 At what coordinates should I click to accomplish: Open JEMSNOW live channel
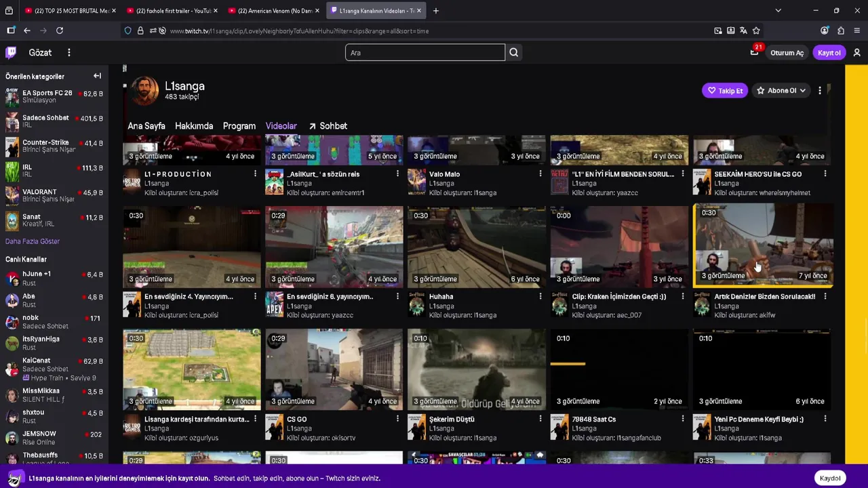(x=54, y=438)
